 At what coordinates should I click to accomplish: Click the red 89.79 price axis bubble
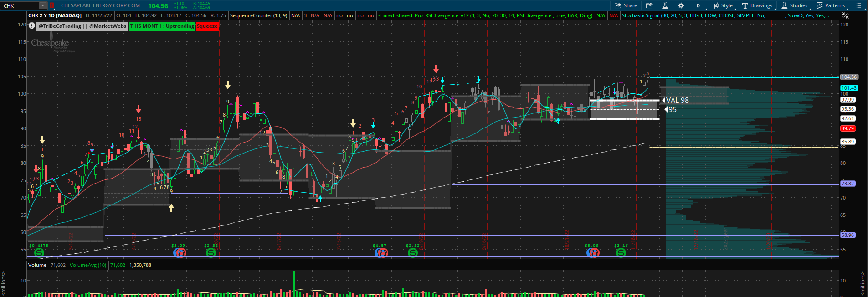click(x=848, y=128)
